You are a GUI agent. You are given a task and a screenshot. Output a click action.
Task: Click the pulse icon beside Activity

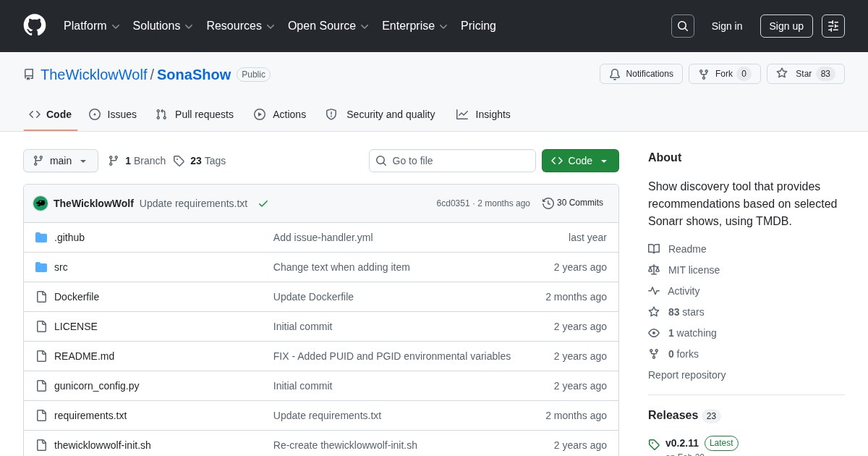click(x=654, y=291)
